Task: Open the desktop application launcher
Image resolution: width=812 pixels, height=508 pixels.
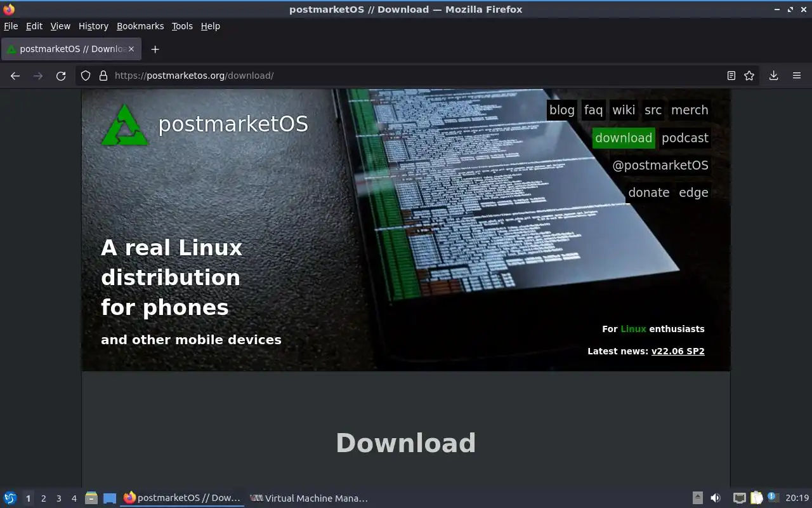Action: (x=10, y=498)
